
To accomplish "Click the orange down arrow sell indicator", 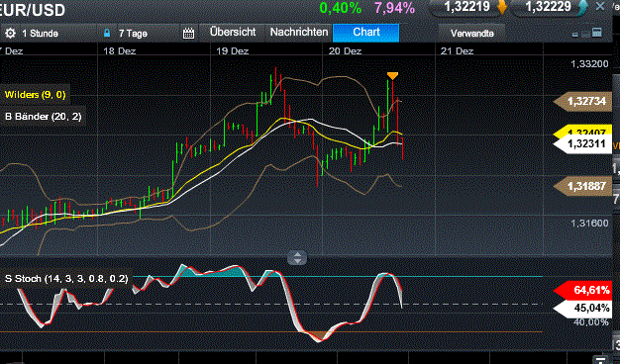I will coord(502,7).
